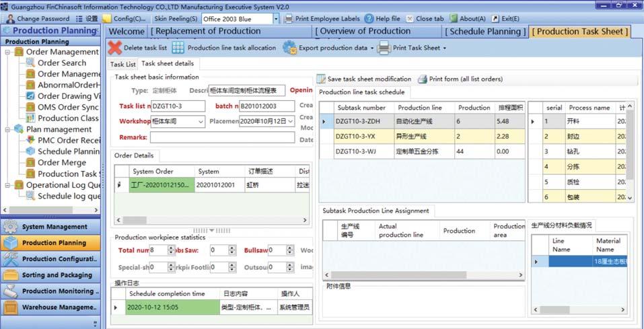Viewport: 644px width, 329px height.
Task: Click the process list vertical scrollbar
Action: [x=631, y=151]
